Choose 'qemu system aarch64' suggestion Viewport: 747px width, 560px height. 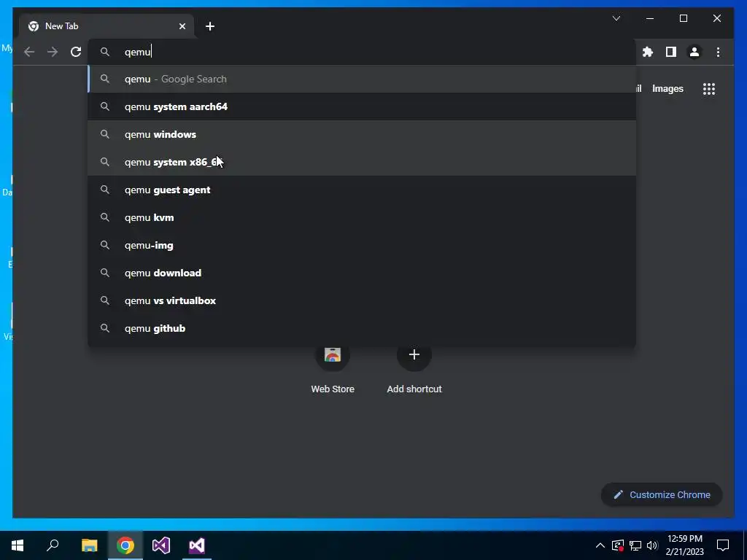pyautogui.click(x=362, y=106)
